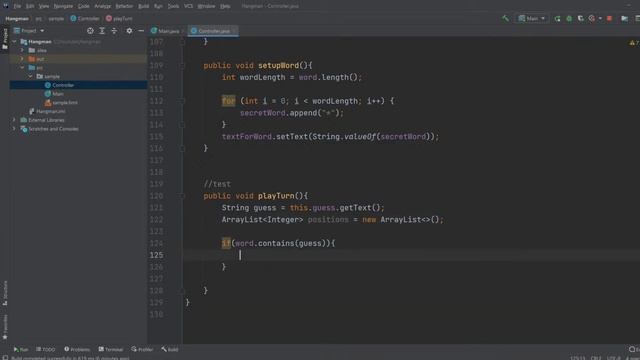The width and height of the screenshot is (640, 360).
Task: Expand the External Libraries node
Action: pyautogui.click(x=14, y=120)
